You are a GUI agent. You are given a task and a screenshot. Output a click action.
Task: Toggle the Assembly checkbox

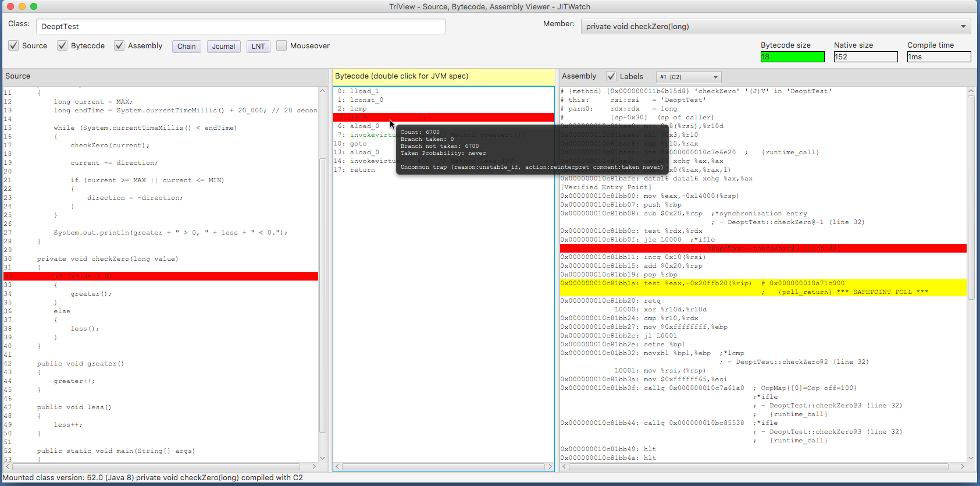coord(119,45)
